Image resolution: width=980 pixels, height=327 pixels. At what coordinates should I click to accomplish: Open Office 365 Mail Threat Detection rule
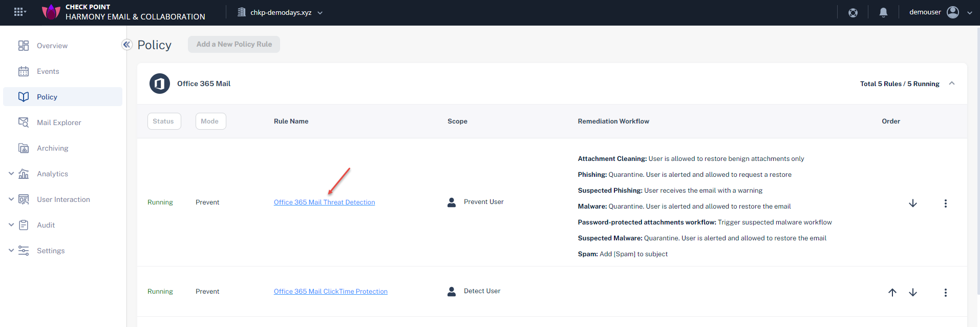[325, 202]
